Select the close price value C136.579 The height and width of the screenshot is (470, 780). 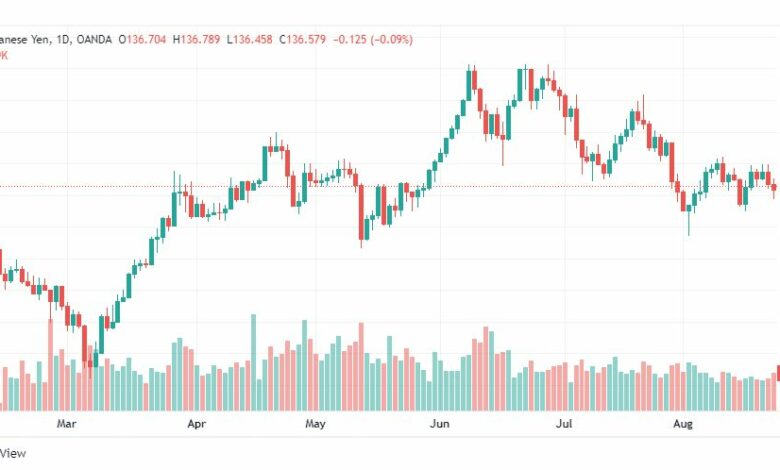pos(302,39)
